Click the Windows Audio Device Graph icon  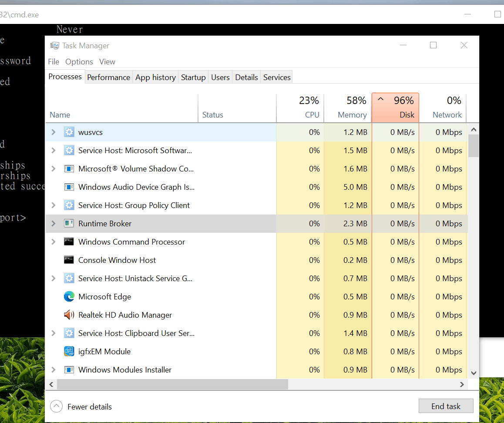pos(69,187)
